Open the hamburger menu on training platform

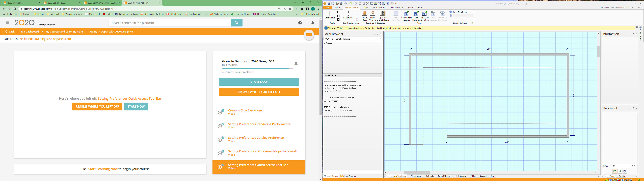pos(8,23)
